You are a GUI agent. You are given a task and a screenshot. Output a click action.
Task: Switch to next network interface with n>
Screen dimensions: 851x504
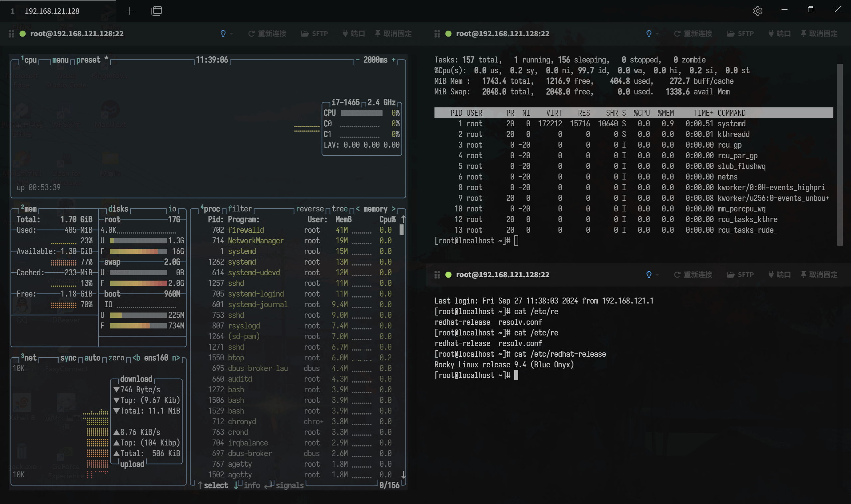coord(176,358)
